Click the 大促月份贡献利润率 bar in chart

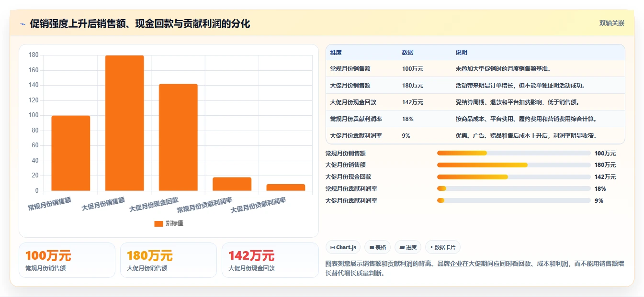(x=286, y=187)
